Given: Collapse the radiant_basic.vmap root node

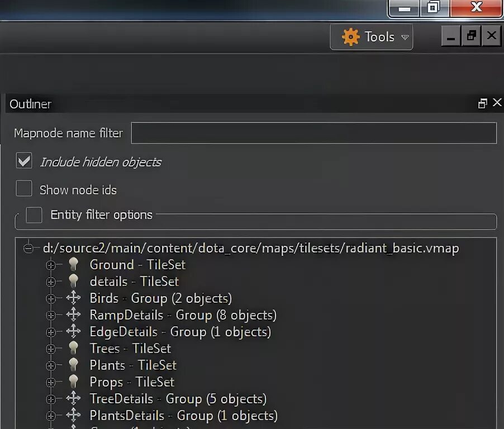Looking at the screenshot, I should (28, 248).
